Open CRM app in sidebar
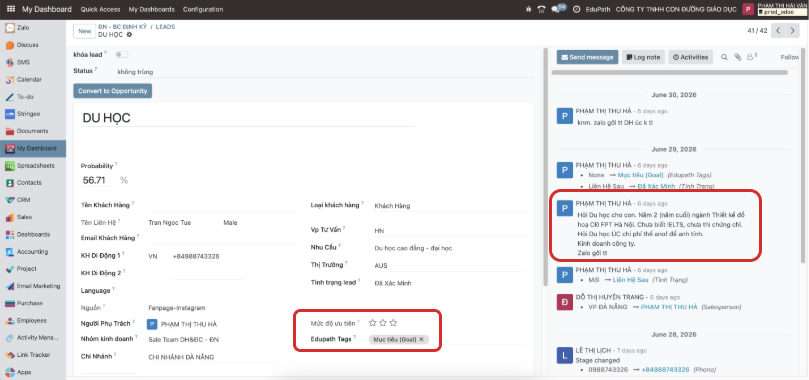Viewport: 809px width, 380px height. [x=33, y=200]
